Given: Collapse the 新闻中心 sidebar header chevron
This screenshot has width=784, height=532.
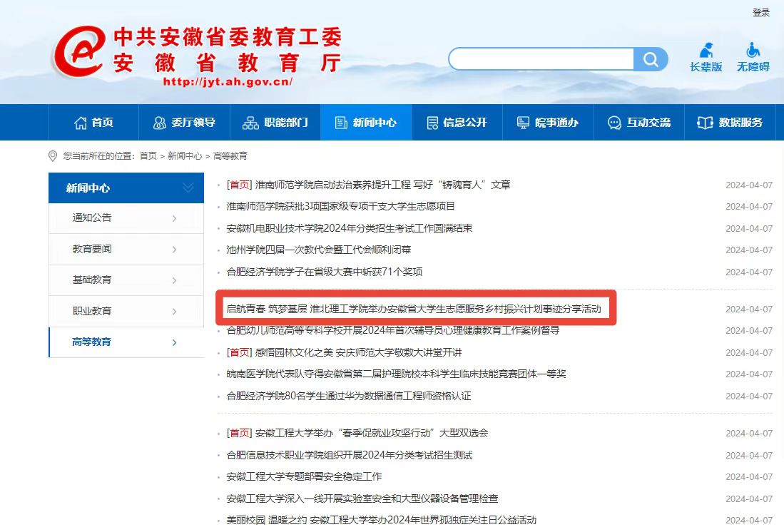Looking at the screenshot, I should pyautogui.click(x=188, y=188).
